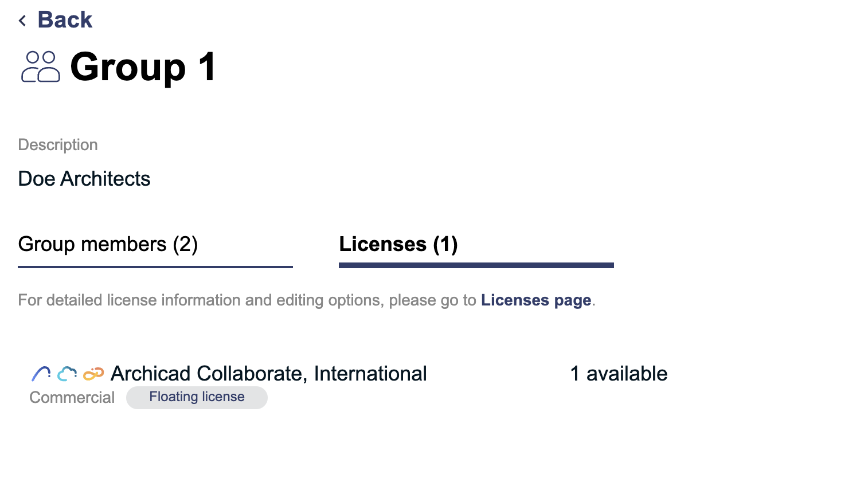The width and height of the screenshot is (868, 486).
Task: Expand the Description section
Action: coord(57,144)
